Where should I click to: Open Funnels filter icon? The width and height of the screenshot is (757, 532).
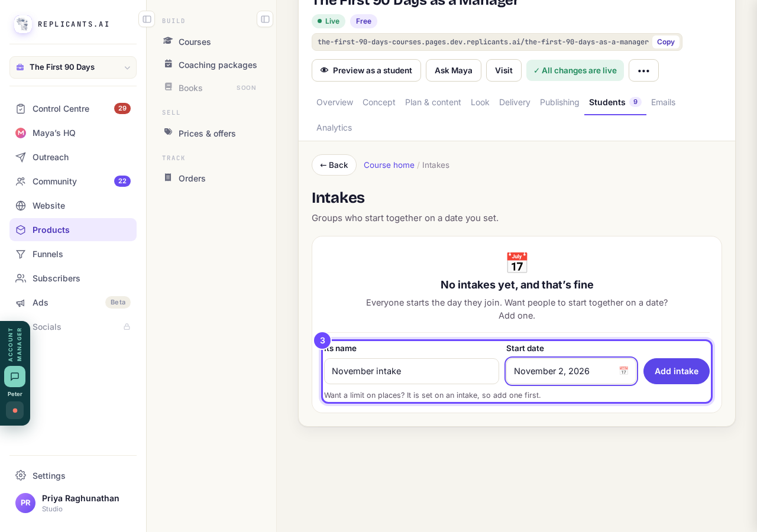(x=21, y=254)
